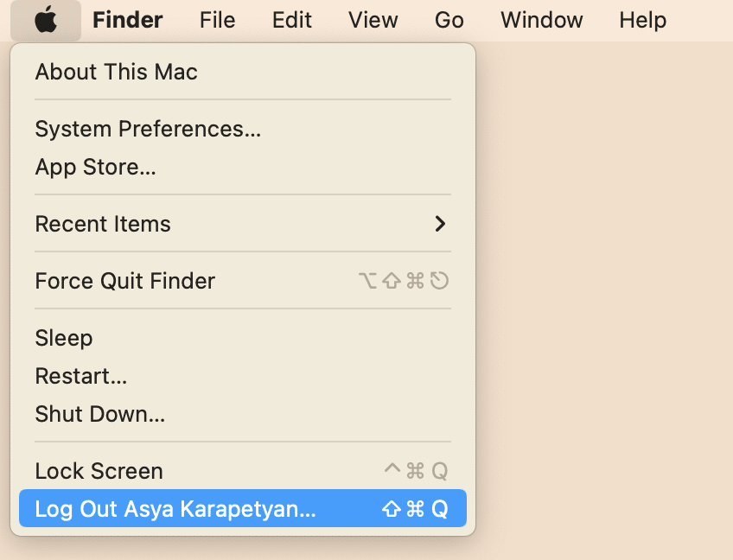Click the Recent Items chevron arrow

tap(440, 224)
